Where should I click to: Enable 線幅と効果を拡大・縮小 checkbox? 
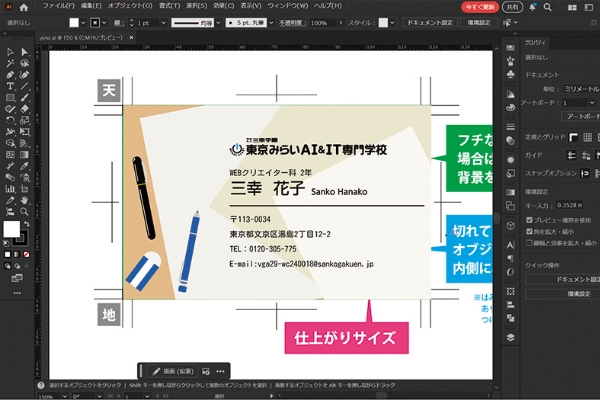click(x=530, y=241)
